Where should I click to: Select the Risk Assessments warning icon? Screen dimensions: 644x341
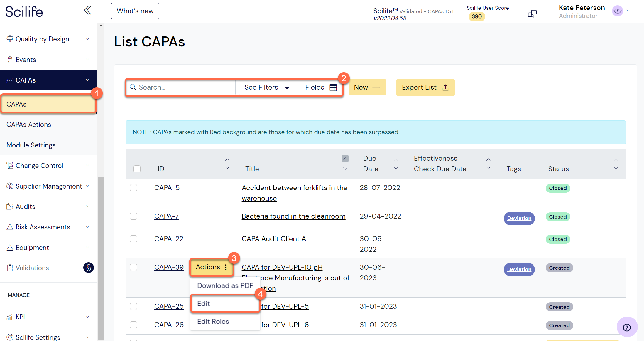[10, 227]
